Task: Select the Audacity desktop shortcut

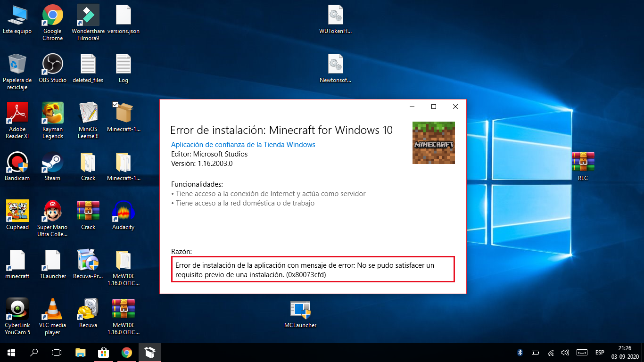Action: pos(124,216)
